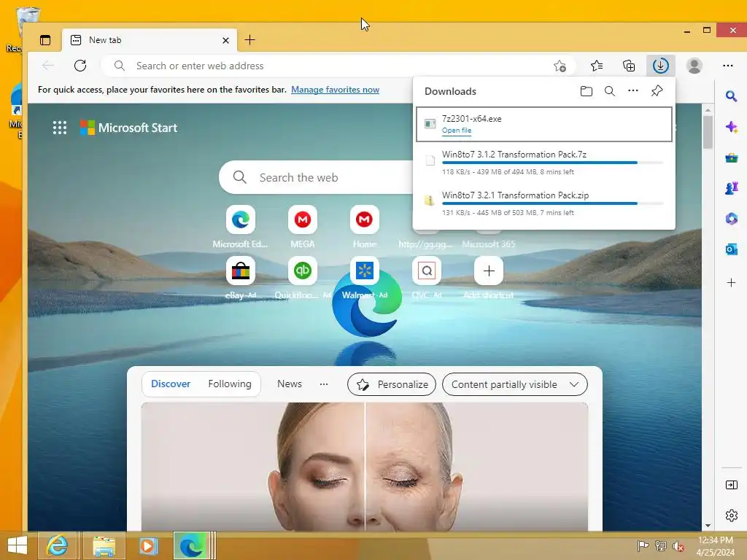Click Win8to7 3.2.1 Transformation Pack.zip progress bar

pos(553,204)
